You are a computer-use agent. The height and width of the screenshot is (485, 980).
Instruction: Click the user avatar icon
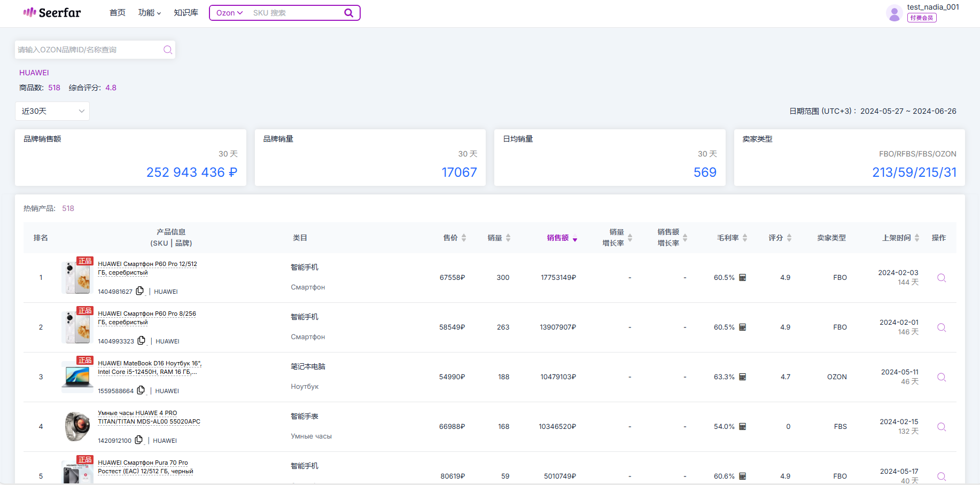[x=894, y=13]
